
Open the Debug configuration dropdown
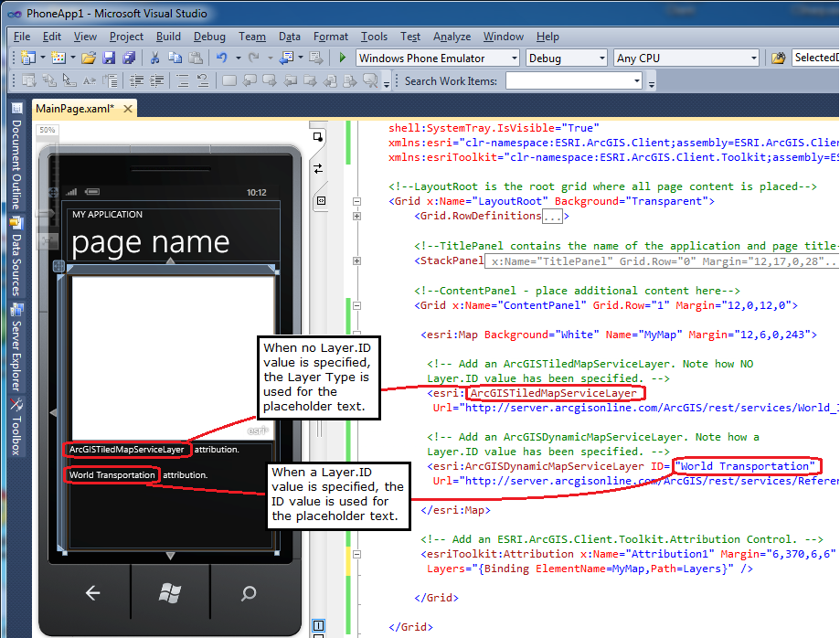(602, 58)
